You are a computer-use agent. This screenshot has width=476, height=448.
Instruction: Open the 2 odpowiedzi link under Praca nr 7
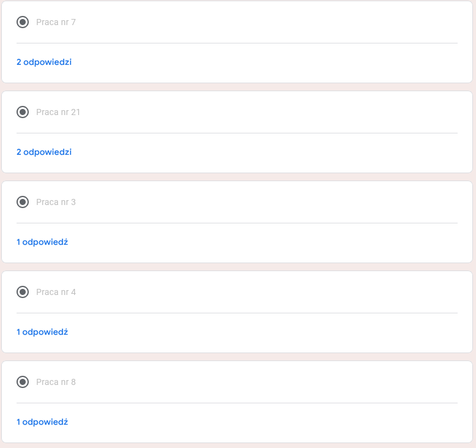coord(44,62)
